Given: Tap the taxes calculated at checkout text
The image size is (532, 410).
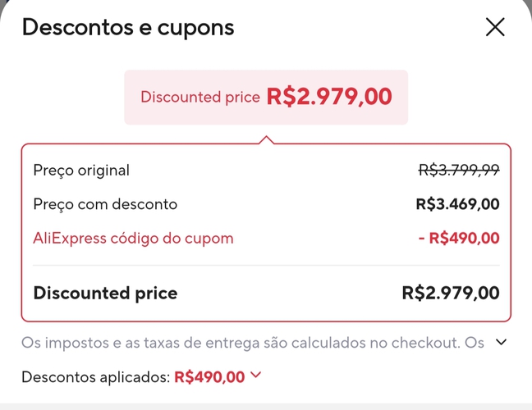Looking at the screenshot, I should pyautogui.click(x=252, y=342).
